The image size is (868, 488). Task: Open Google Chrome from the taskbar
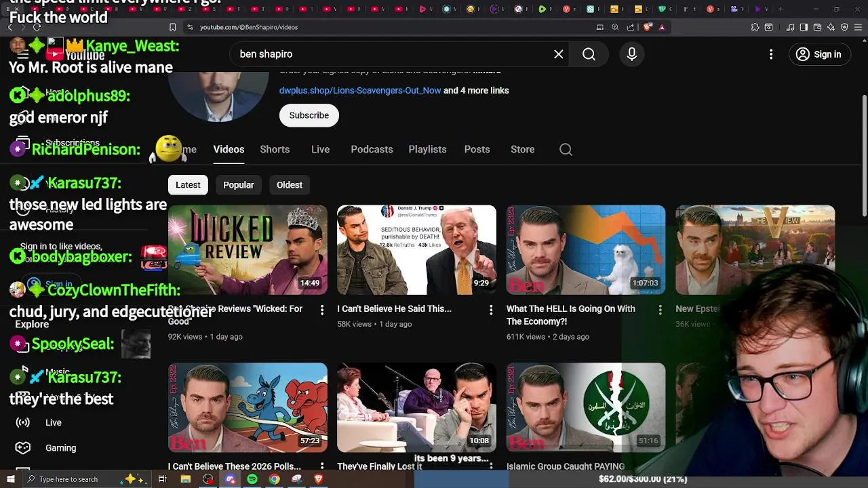pos(274,479)
